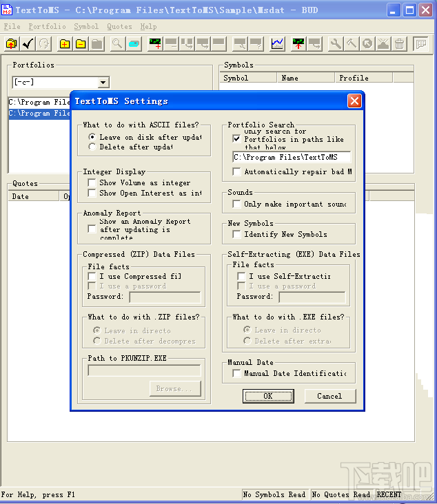Click the stock chart graph icon

pos(277,43)
